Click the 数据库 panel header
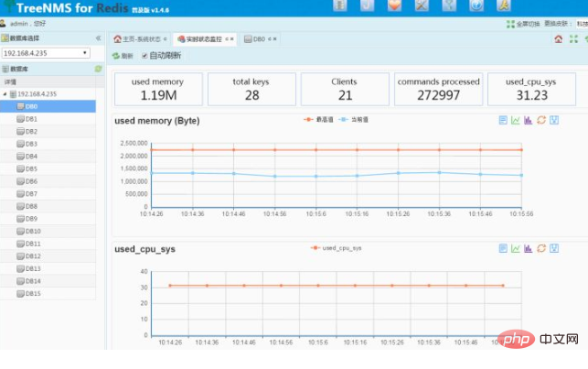The image size is (588, 369). click(52, 69)
